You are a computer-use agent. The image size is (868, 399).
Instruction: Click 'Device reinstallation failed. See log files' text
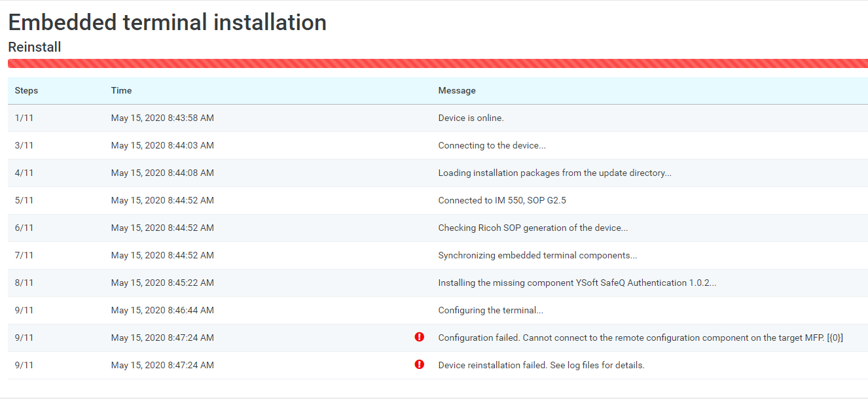pos(541,366)
